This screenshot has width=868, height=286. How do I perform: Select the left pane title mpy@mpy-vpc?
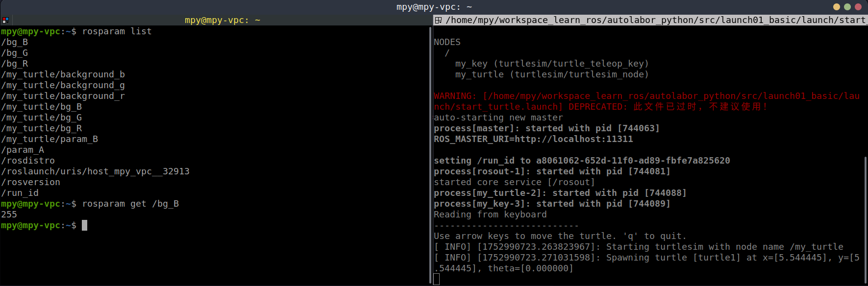coord(222,20)
